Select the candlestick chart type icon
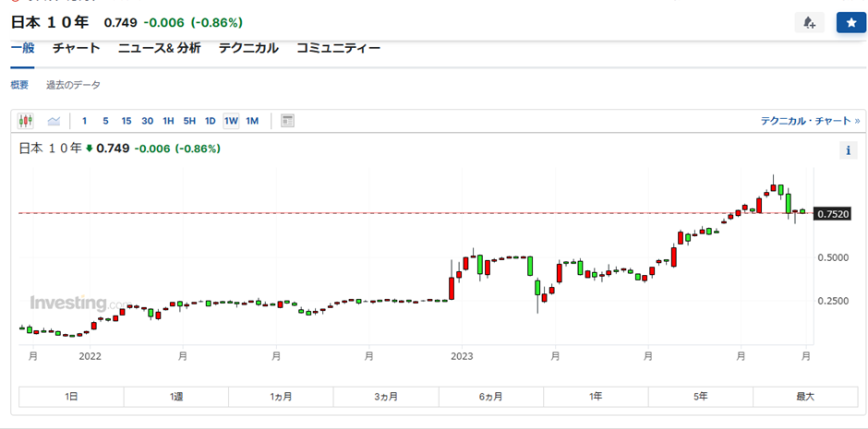Screen dimensions: 868x429 pos(26,121)
